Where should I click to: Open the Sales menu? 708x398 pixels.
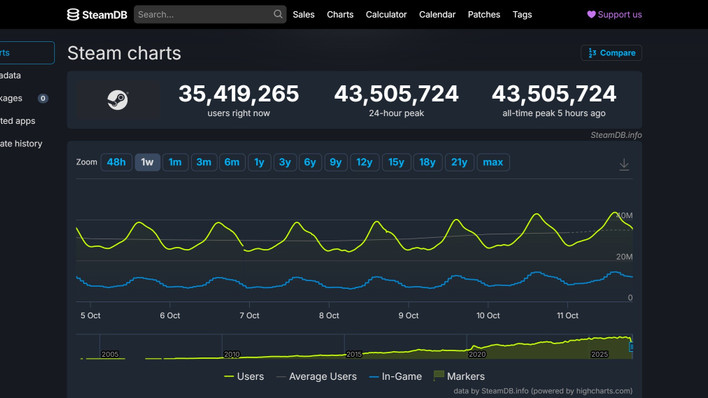[x=303, y=14]
